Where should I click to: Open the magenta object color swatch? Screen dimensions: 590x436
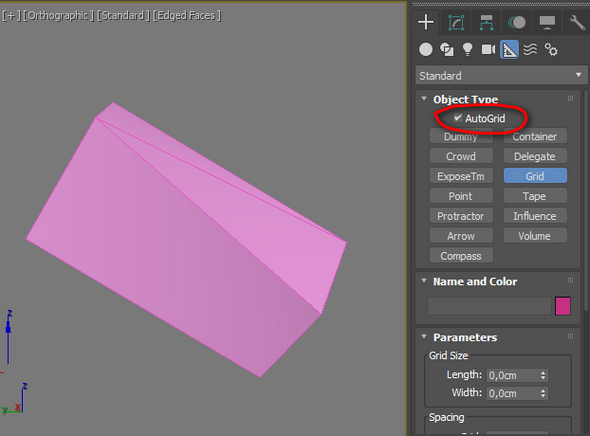(563, 306)
